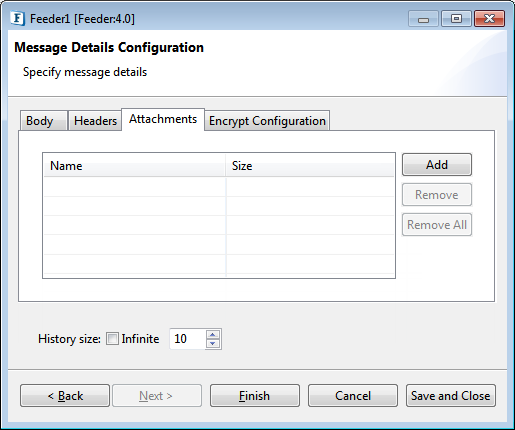Select the Attachments tab
This screenshot has width=515, height=430.
[x=163, y=119]
